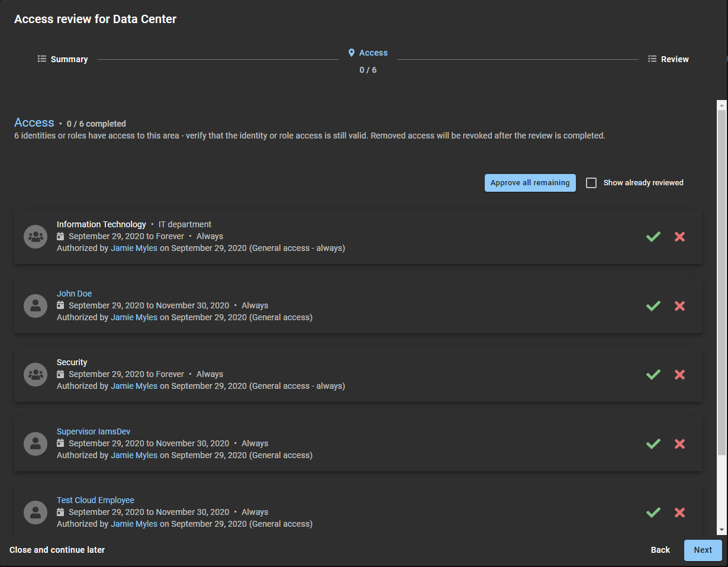The height and width of the screenshot is (567, 728).
Task: Click the Back button
Action: click(x=660, y=550)
